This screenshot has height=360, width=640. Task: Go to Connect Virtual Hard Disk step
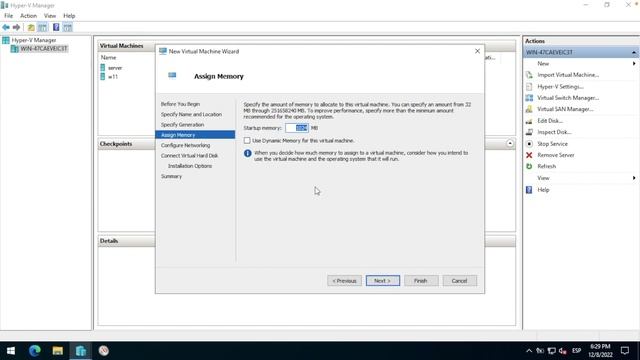tap(189, 156)
